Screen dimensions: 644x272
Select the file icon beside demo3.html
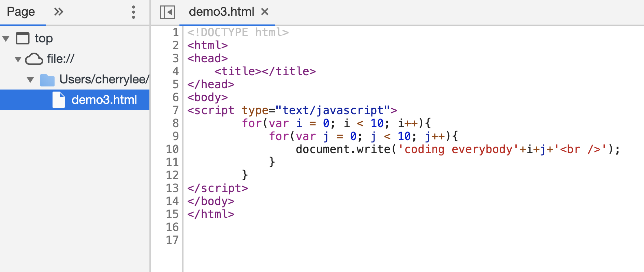[x=59, y=100]
